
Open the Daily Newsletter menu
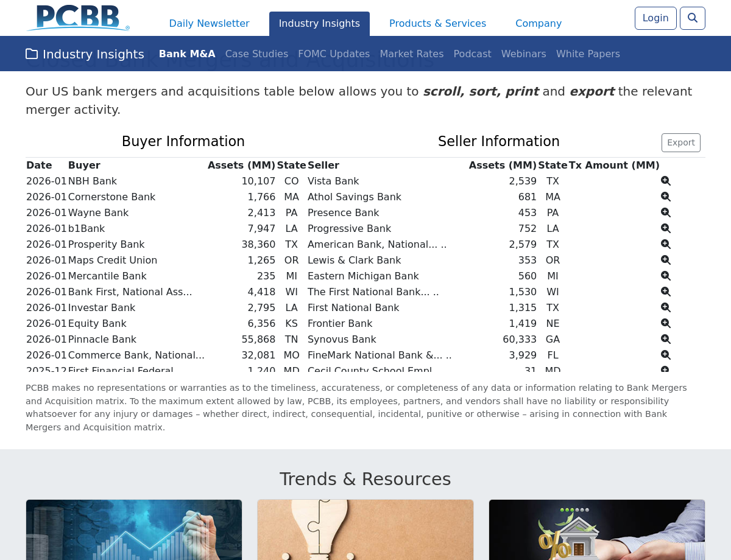point(209,24)
